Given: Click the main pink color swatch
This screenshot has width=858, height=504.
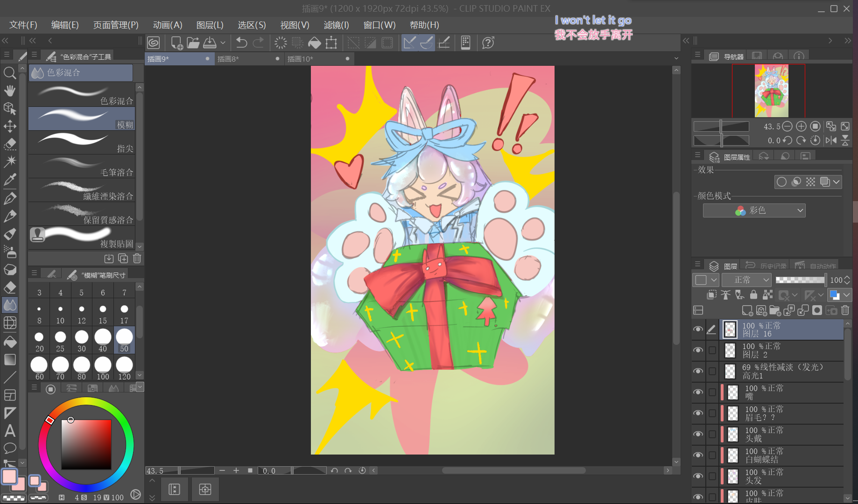Looking at the screenshot, I should coord(9,476).
